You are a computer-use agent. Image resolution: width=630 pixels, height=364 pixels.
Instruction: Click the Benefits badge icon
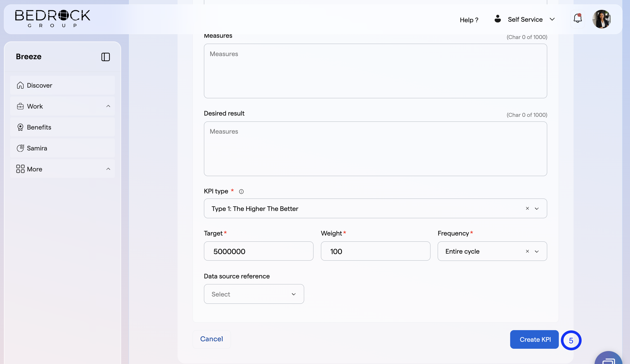click(20, 127)
